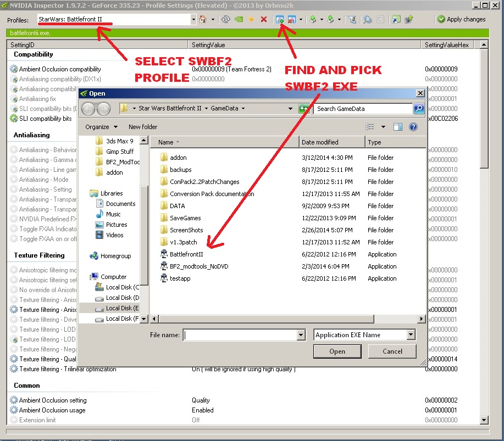Click the Type column header
This screenshot has height=441, width=504.
pyautogui.click(x=396, y=142)
